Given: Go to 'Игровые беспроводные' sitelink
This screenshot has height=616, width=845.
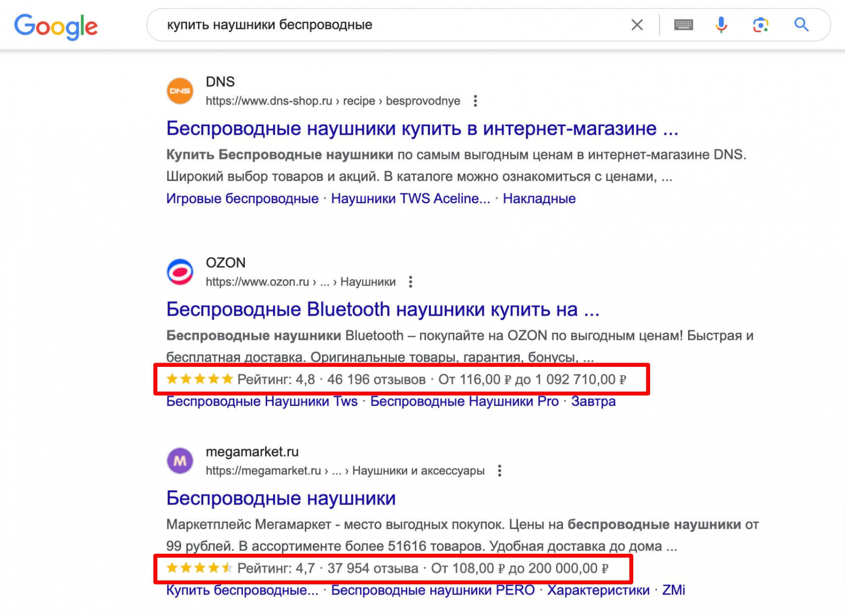Looking at the screenshot, I should [x=242, y=198].
